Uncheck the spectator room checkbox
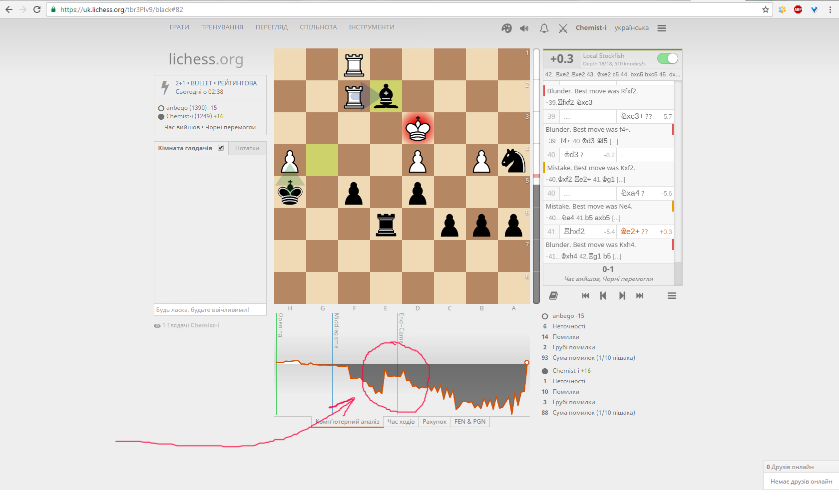 pyautogui.click(x=220, y=148)
